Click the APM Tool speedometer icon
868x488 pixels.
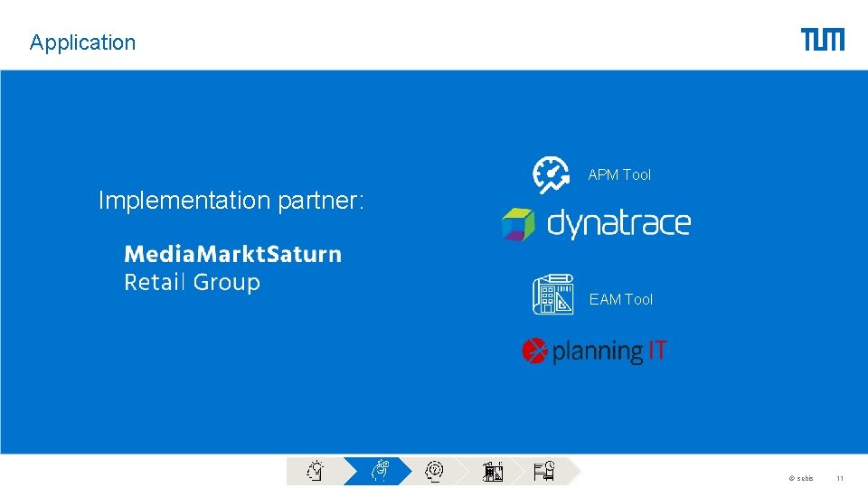pyautogui.click(x=551, y=174)
